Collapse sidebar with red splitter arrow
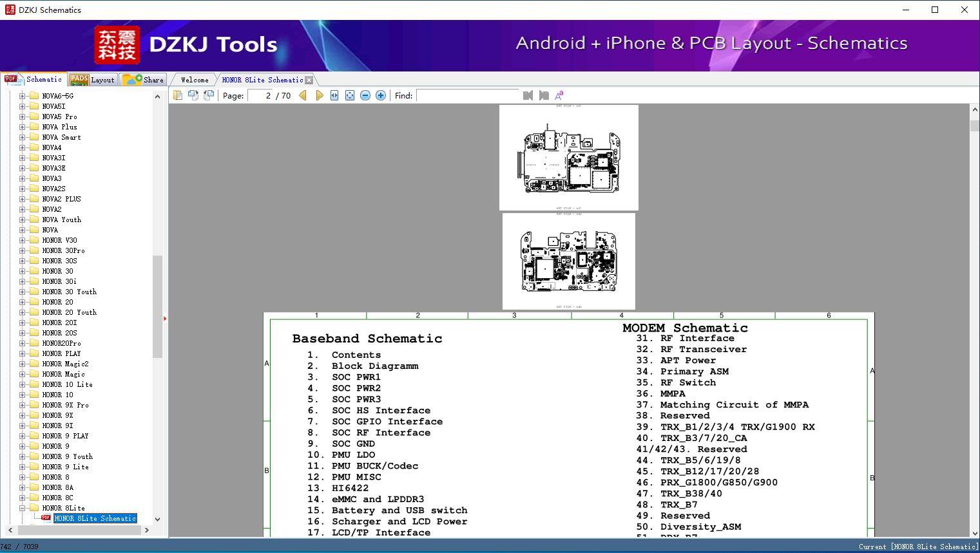The width and height of the screenshot is (980, 553). pyautogui.click(x=165, y=319)
